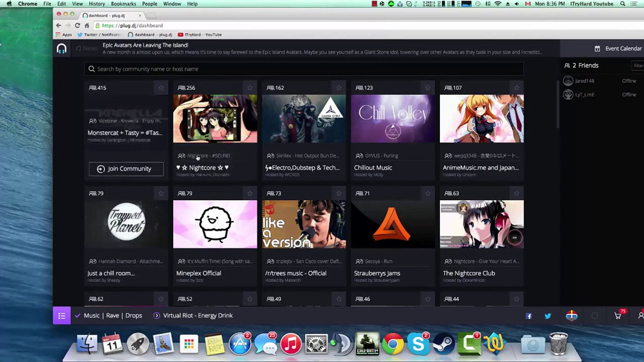Image resolution: width=644 pixels, height=362 pixels.
Task: Open the playlist menu hamburger button
Action: point(62,316)
